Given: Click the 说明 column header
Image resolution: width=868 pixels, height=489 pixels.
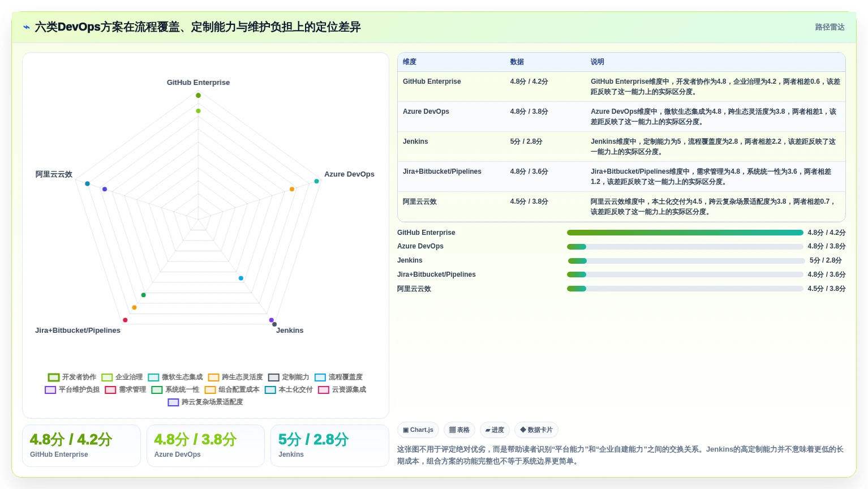Looking at the screenshot, I should click(598, 62).
